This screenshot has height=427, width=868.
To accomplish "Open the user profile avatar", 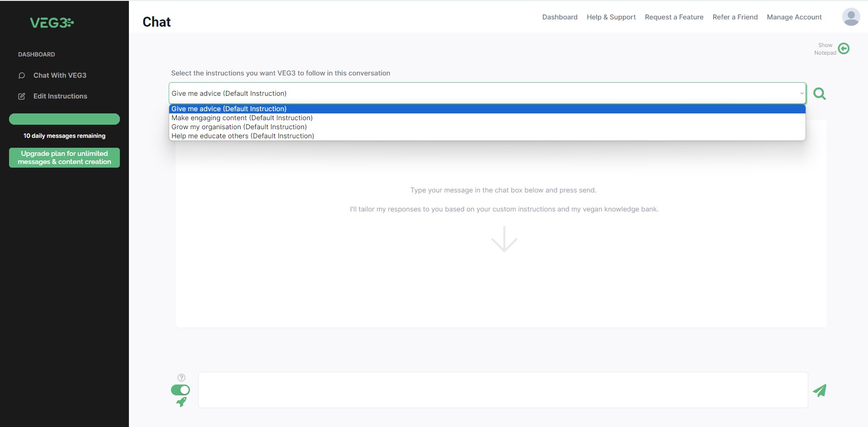I will pos(851,17).
